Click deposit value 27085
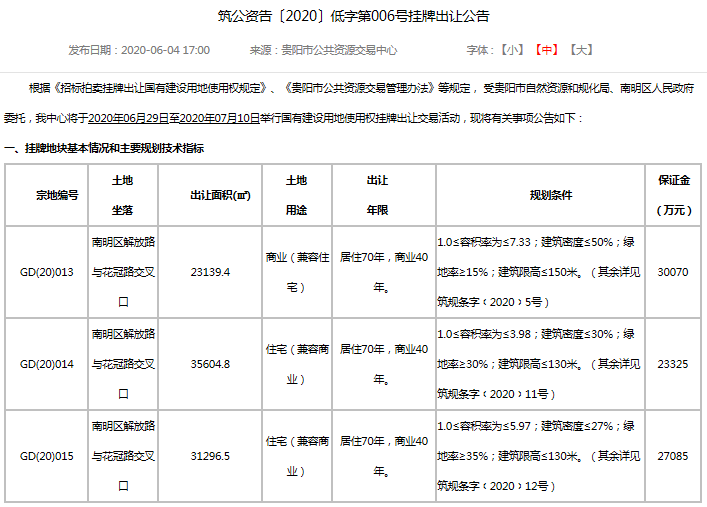Image resolution: width=707 pixels, height=507 pixels. [x=673, y=456]
